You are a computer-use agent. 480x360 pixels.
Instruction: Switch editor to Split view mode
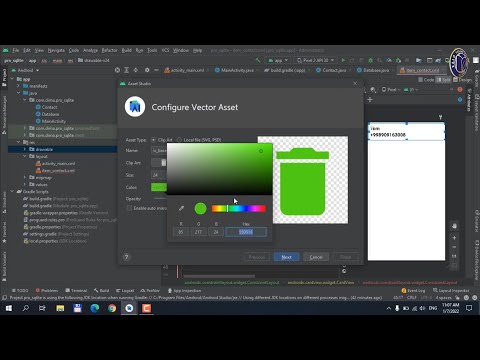point(444,80)
